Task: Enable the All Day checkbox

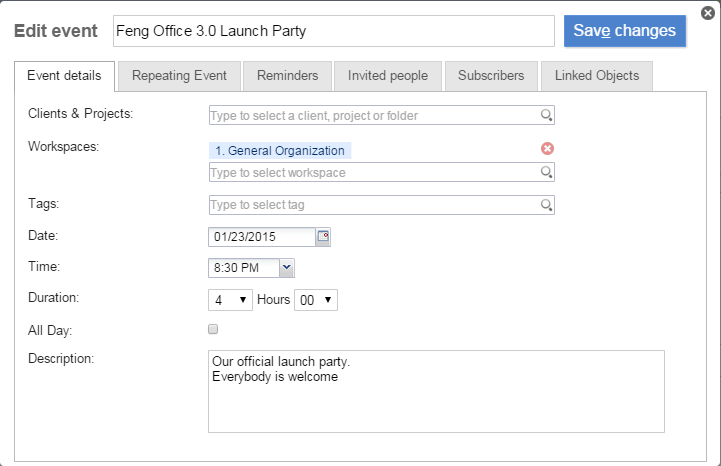Action: tap(213, 329)
